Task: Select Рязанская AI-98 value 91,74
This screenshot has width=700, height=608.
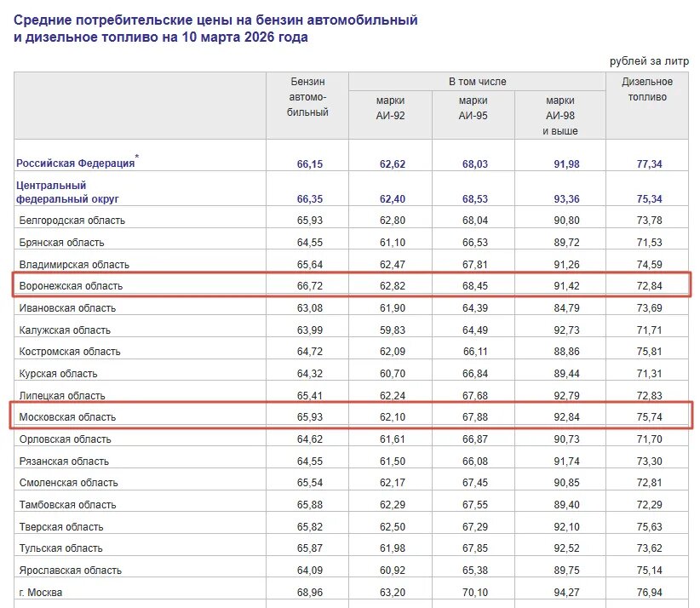Action: [566, 462]
